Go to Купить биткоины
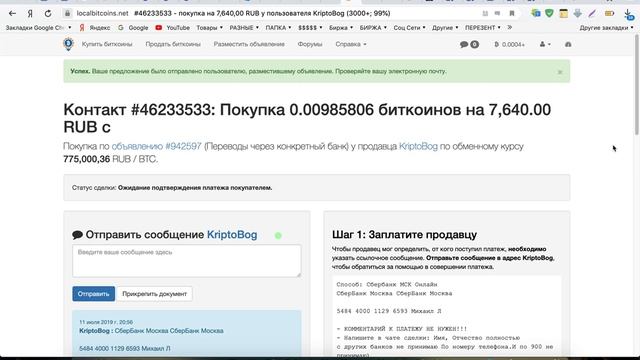The height and width of the screenshot is (360, 640). pos(107,44)
